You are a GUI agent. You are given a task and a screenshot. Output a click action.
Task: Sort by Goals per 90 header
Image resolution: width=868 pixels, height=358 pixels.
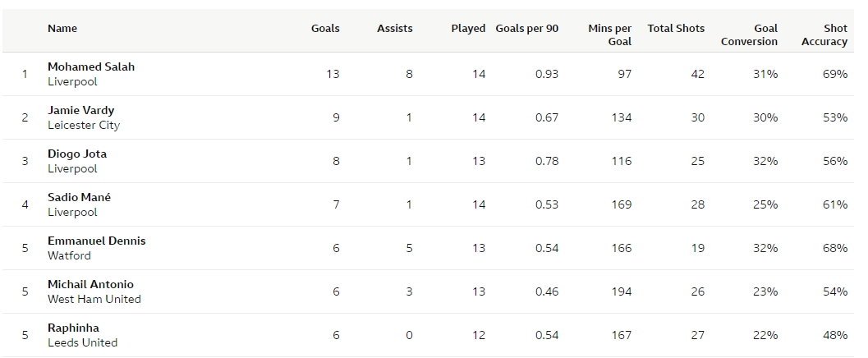527,28
